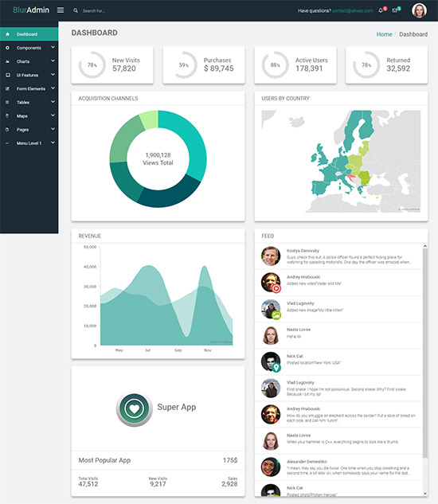The width and height of the screenshot is (438, 504).
Task: Click the Maps pin icon
Action: click(x=7, y=116)
